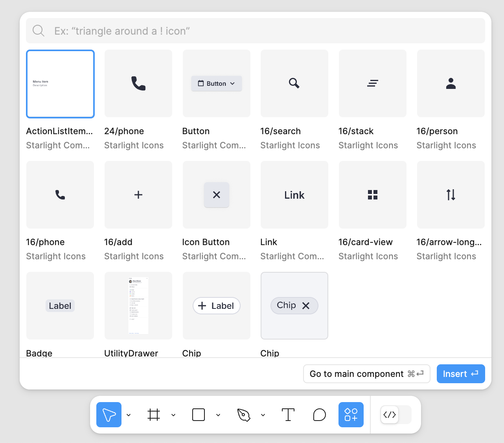Select the Chip thumbnail with plus Label

click(x=217, y=306)
